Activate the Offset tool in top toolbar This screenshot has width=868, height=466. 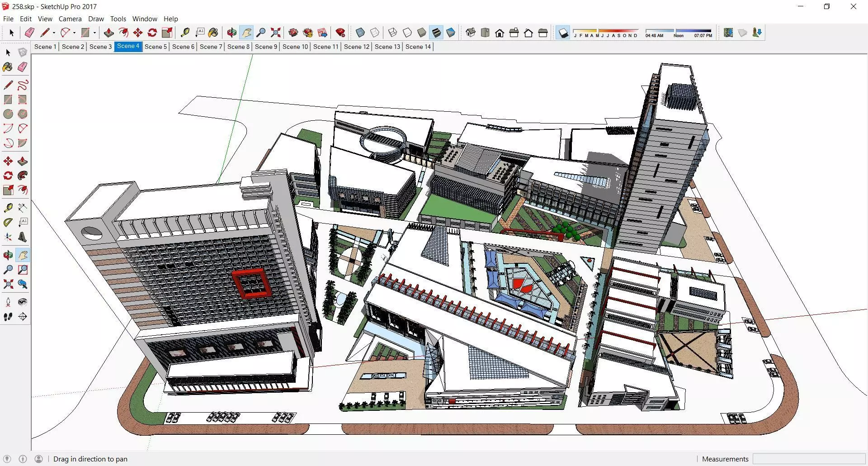point(123,33)
